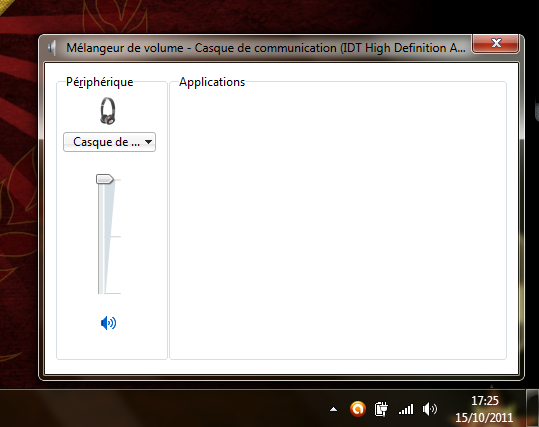539x427 pixels.
Task: Click the device volume slider handle
Action: [104, 179]
